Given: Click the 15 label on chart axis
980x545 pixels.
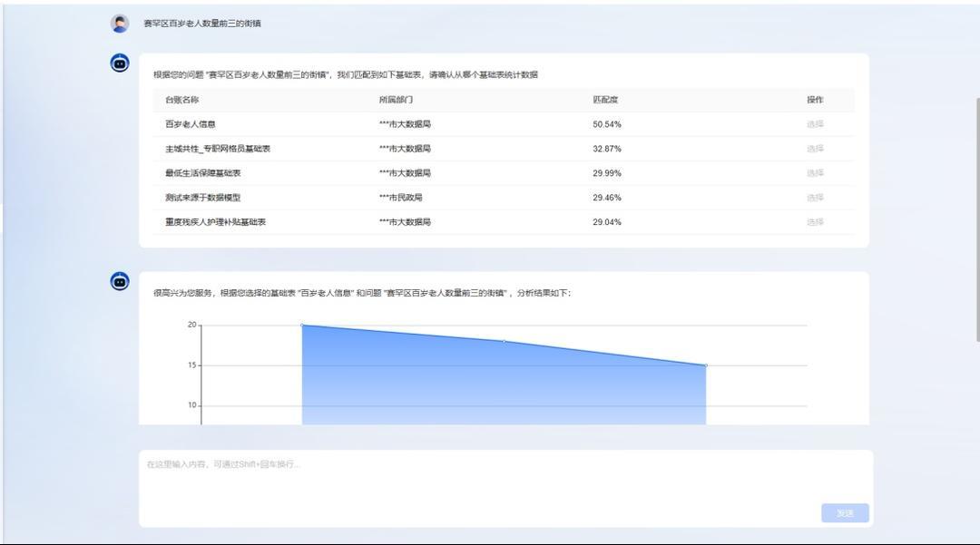Looking at the screenshot, I should coord(191,365).
